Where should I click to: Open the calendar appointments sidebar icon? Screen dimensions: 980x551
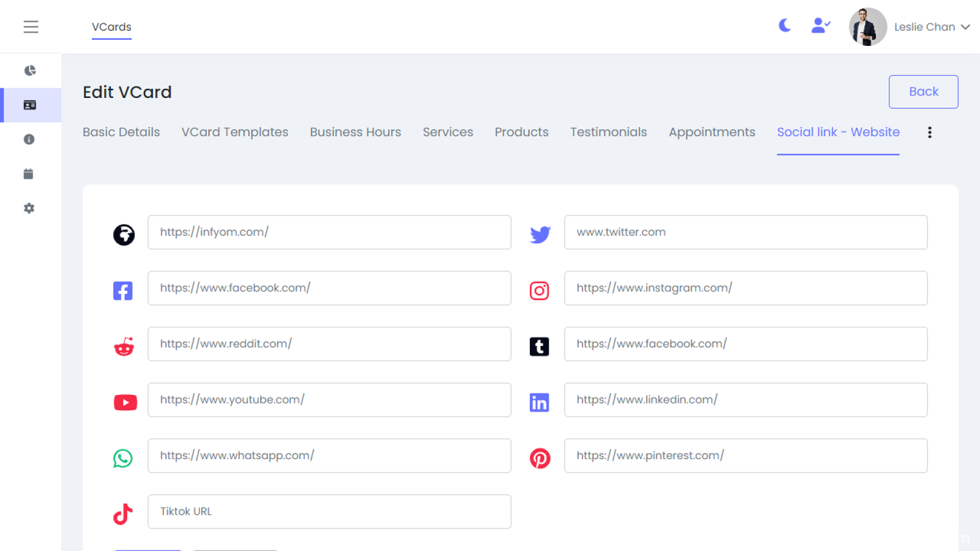[28, 174]
